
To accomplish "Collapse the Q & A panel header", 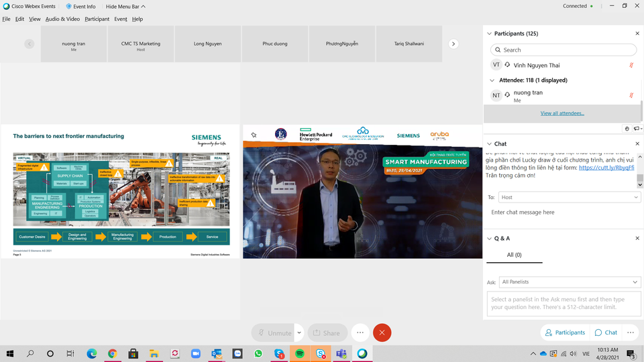I will 489,238.
